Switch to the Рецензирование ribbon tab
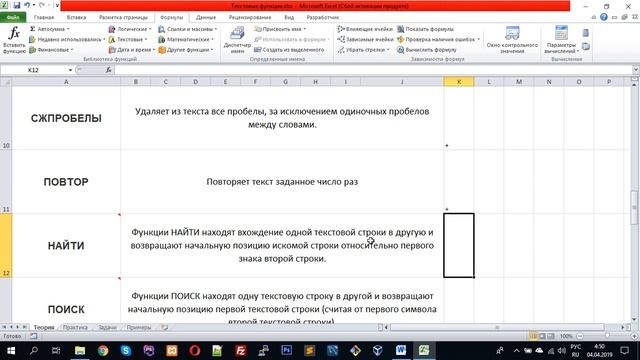The width and height of the screenshot is (640, 360). coord(250,18)
